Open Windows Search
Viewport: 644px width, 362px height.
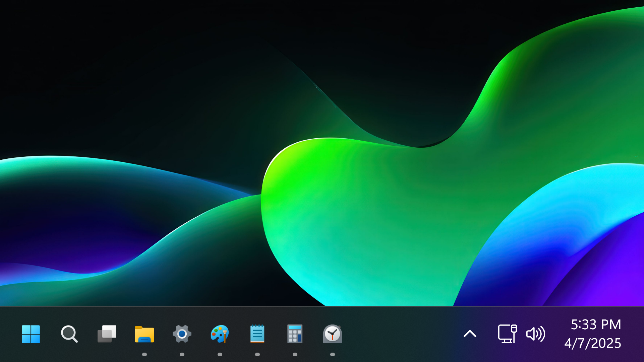click(x=69, y=334)
